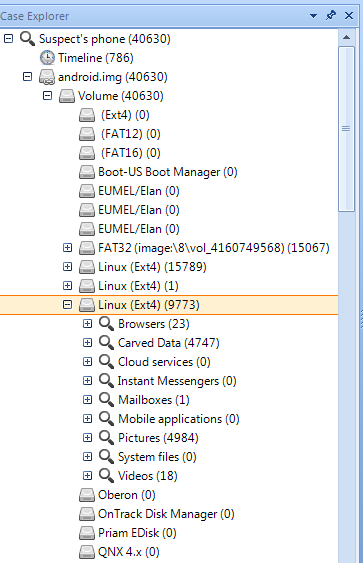Select Oberon (0) label
This screenshot has width=363, height=563.
click(x=127, y=495)
